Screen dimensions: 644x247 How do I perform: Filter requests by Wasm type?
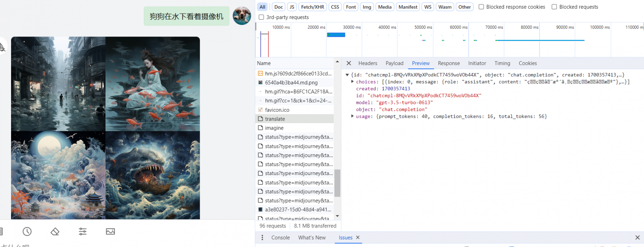[x=445, y=7]
